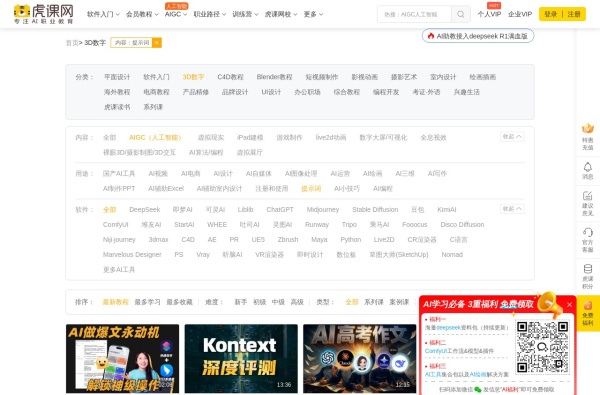Click the 注册 button
The height and width of the screenshot is (395, 600).
pyautogui.click(x=574, y=14)
